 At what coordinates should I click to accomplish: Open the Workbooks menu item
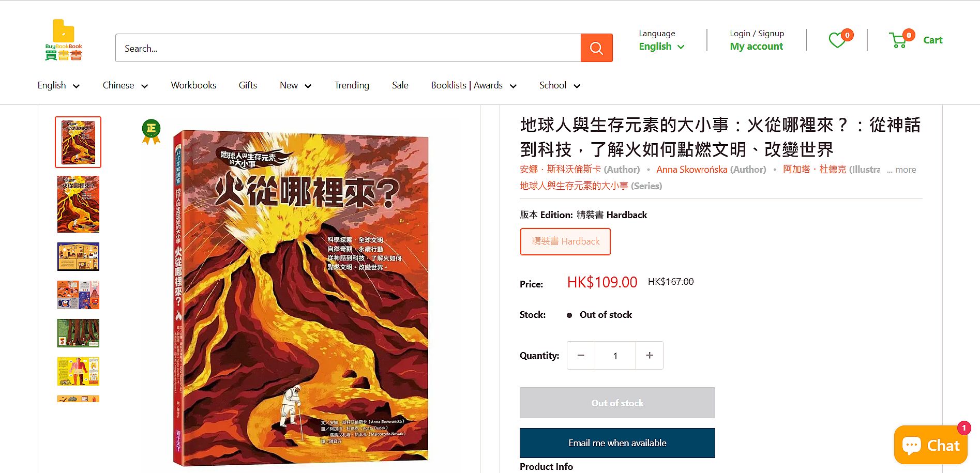[193, 85]
